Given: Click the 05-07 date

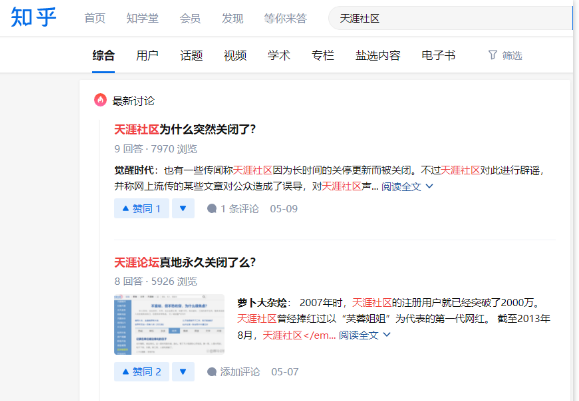Looking at the screenshot, I should point(285,372).
